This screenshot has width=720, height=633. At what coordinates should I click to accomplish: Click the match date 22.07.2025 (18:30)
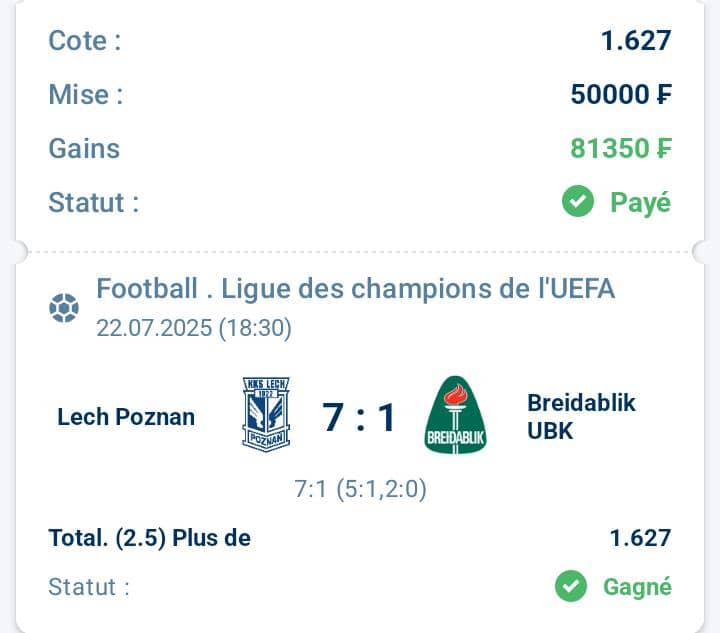194,328
